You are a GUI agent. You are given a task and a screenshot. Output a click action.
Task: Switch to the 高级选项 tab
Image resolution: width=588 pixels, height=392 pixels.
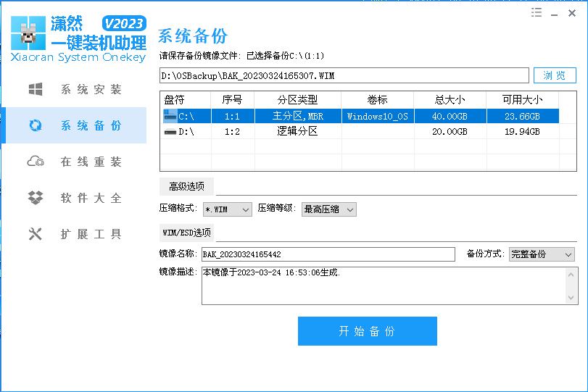pyautogui.click(x=186, y=186)
